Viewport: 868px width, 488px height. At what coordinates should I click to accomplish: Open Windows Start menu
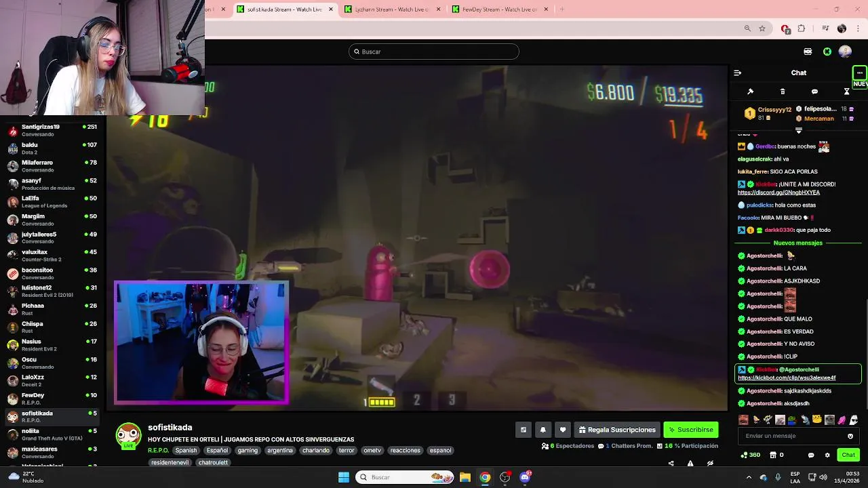pyautogui.click(x=344, y=477)
